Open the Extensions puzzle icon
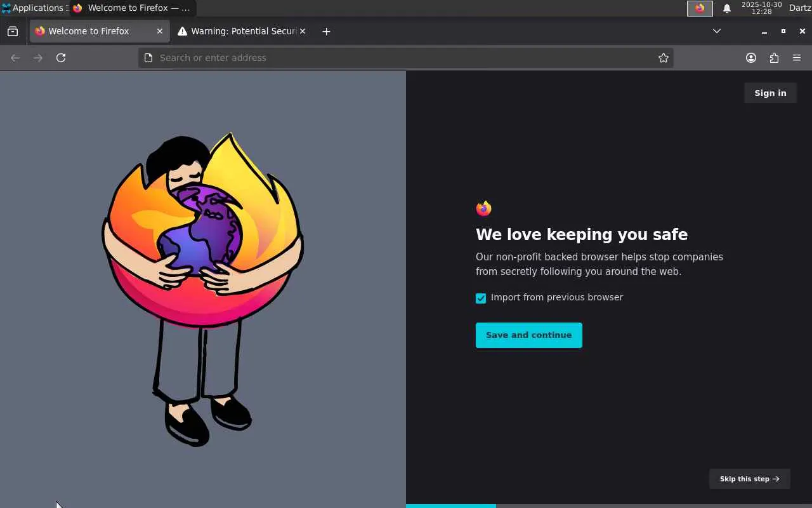The width and height of the screenshot is (812, 508). click(x=774, y=58)
